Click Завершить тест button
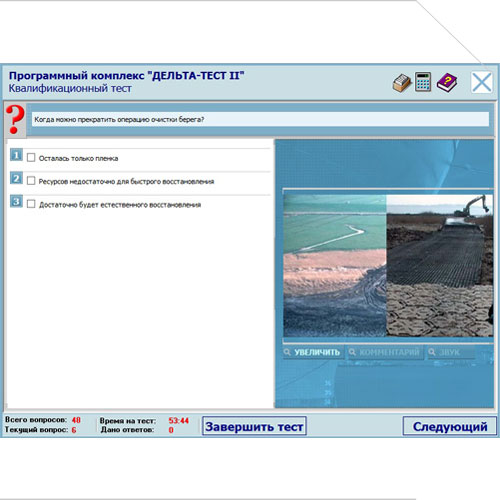Viewport: 500px width, 500px height. coord(254,426)
